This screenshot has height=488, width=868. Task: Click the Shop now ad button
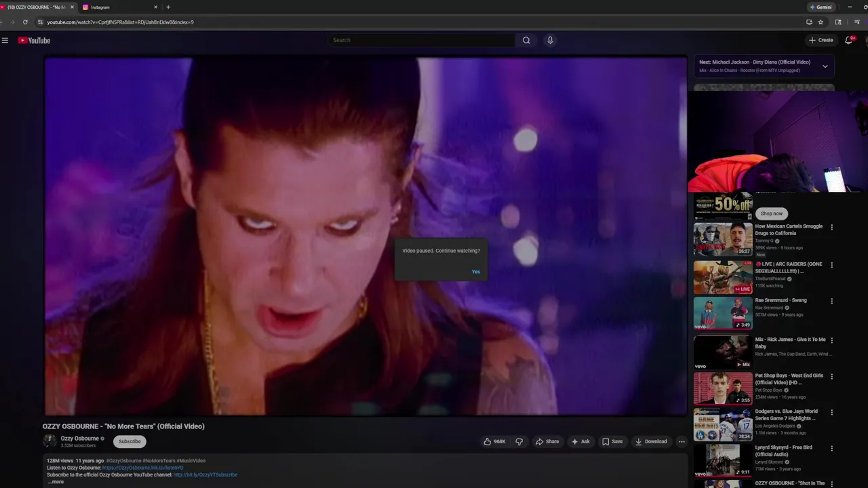pyautogui.click(x=771, y=213)
